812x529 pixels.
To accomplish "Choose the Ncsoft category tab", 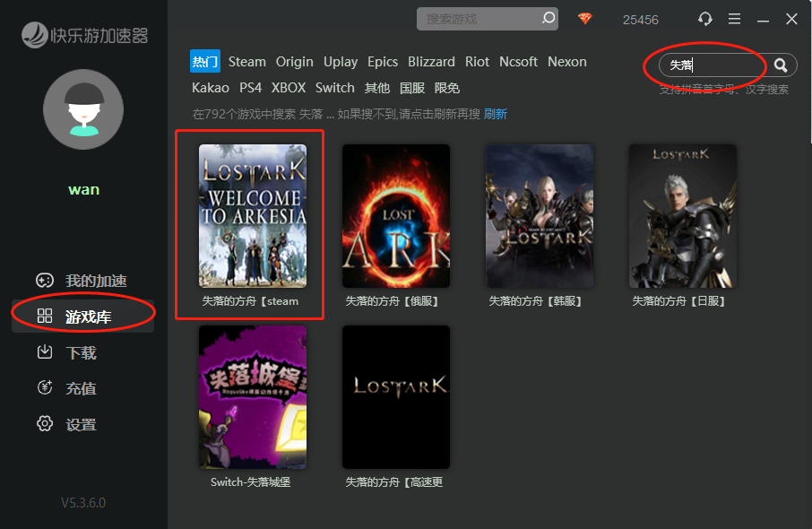I will pos(518,62).
